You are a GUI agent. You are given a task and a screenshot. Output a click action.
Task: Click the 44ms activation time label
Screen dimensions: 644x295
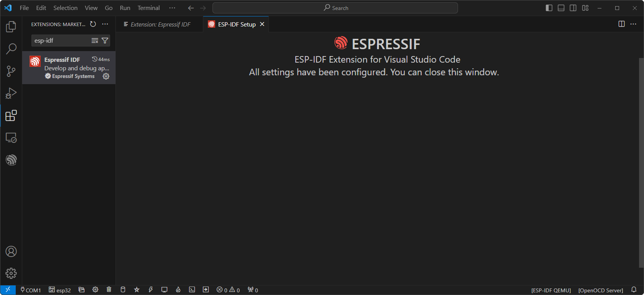click(x=101, y=59)
